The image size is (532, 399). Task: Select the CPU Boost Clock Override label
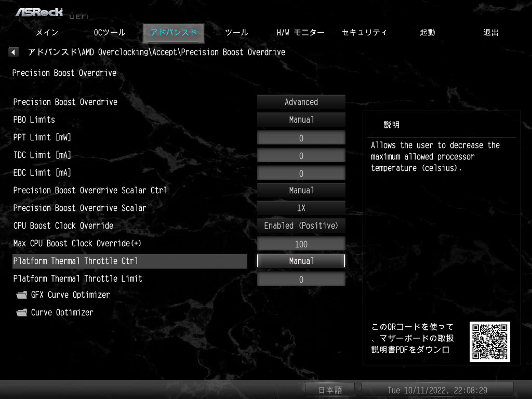coord(63,225)
